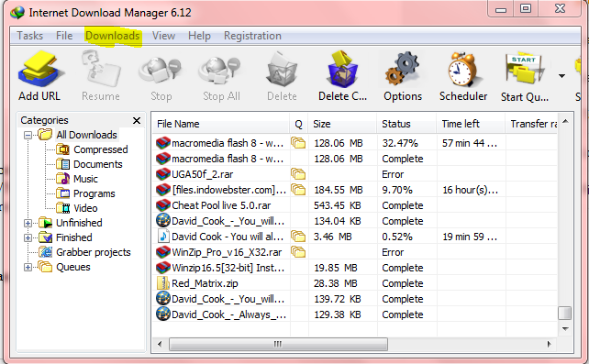Select the Compressed category label
Screen dimensions: 589x364
click(x=101, y=149)
